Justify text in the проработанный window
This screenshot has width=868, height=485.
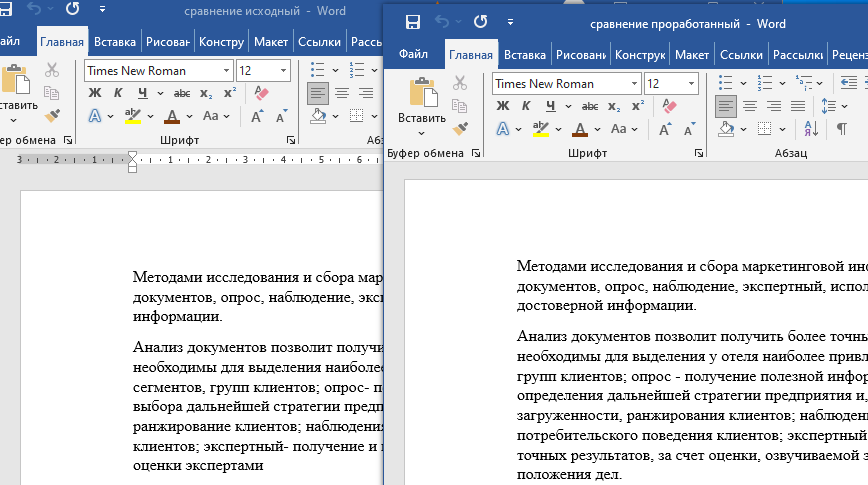click(798, 106)
